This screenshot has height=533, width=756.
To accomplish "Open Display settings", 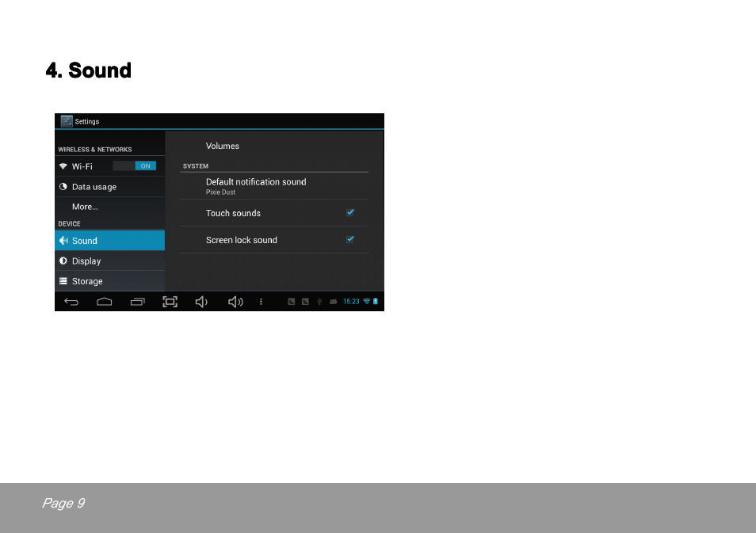I will coord(109,261).
